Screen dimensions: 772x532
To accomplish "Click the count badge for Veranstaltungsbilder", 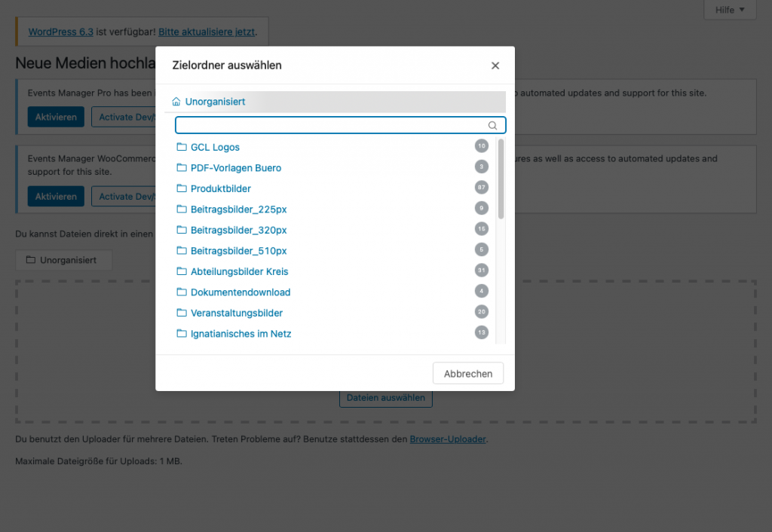I will [x=482, y=312].
